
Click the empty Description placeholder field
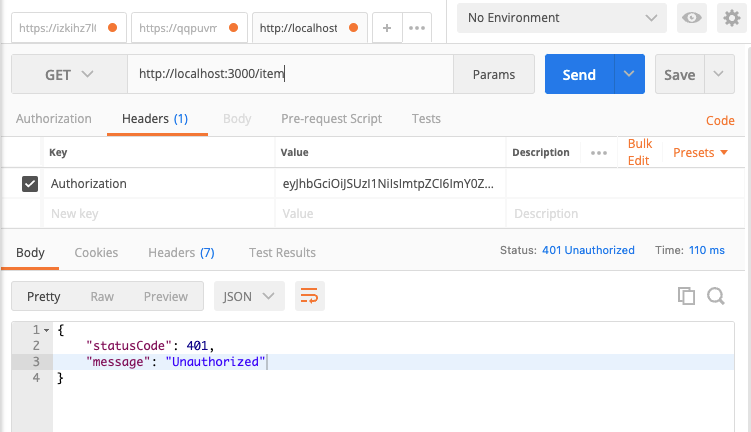[625, 214]
